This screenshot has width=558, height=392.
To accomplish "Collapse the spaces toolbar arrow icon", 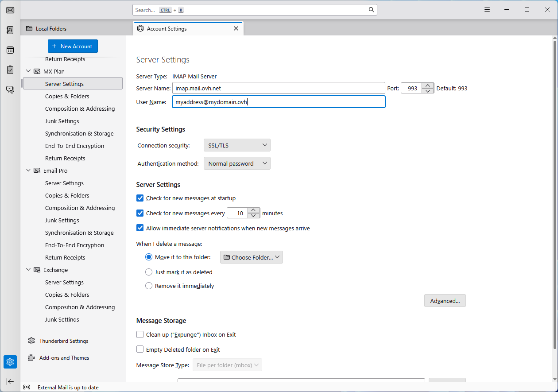I will (10, 381).
